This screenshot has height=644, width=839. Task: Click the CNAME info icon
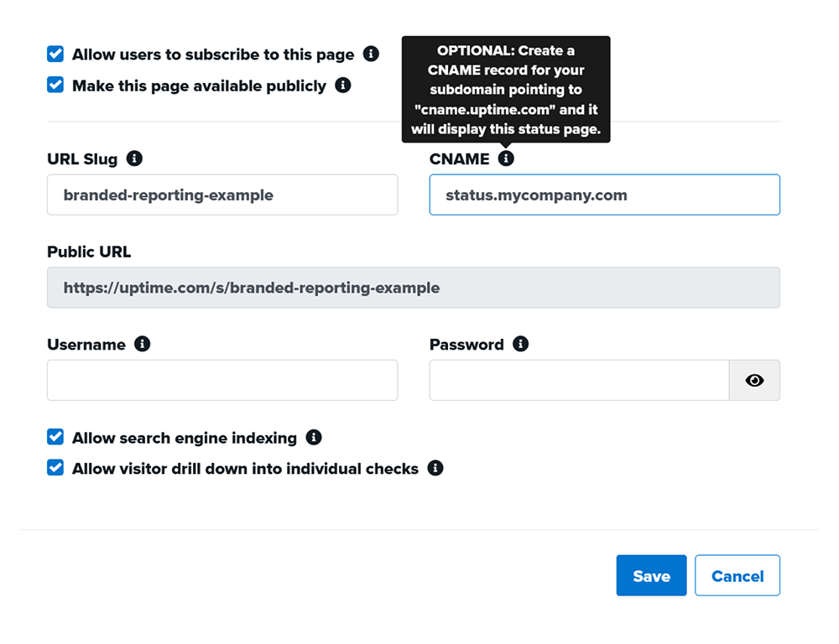click(506, 158)
